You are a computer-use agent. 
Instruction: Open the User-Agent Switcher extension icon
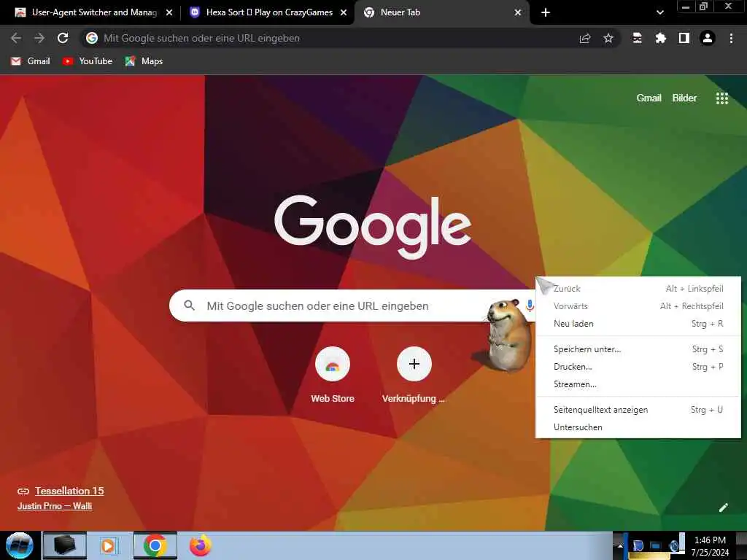637,39
